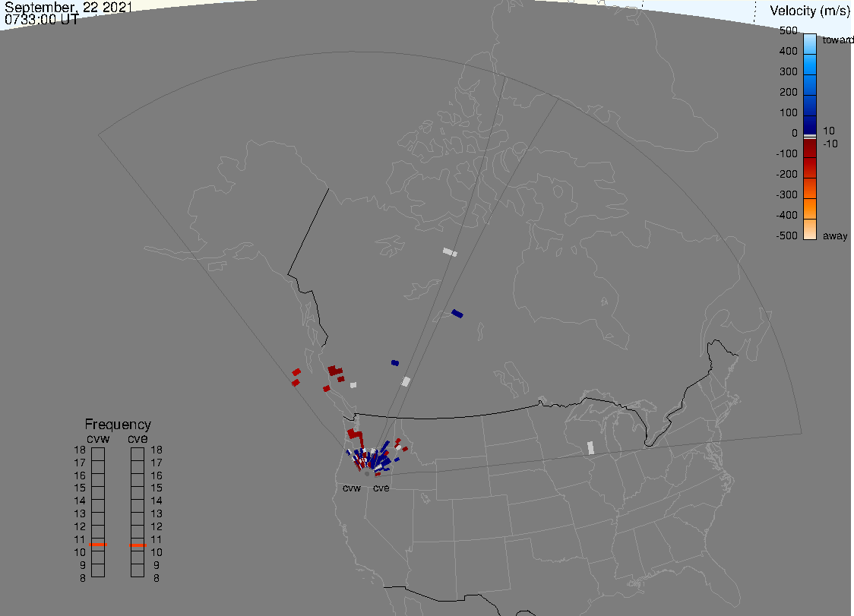Select the dark red 0 to -100 colorbar segment
Viewport: 854px width, 616px height.
(x=810, y=148)
